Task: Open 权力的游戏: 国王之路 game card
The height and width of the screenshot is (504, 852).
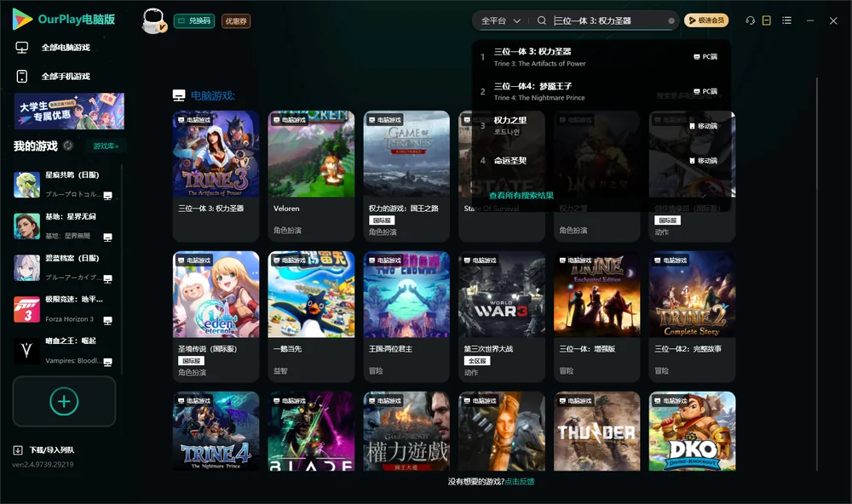Action: (x=406, y=176)
